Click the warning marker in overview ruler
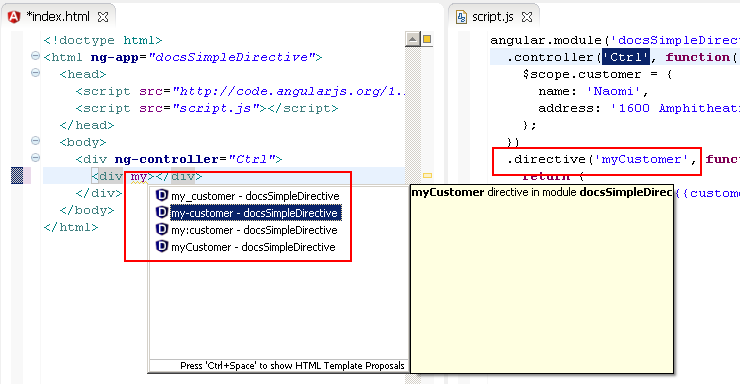 pos(427,175)
